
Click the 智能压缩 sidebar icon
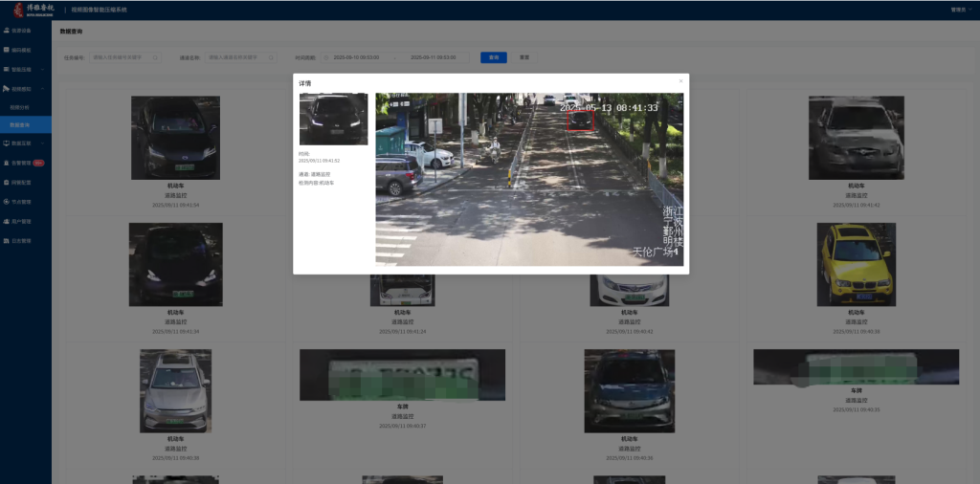[x=7, y=69]
